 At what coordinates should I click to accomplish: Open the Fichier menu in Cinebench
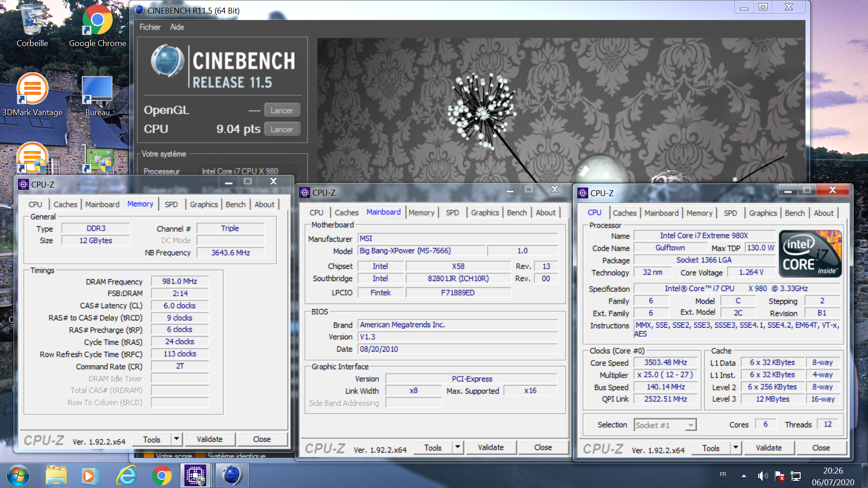[150, 27]
